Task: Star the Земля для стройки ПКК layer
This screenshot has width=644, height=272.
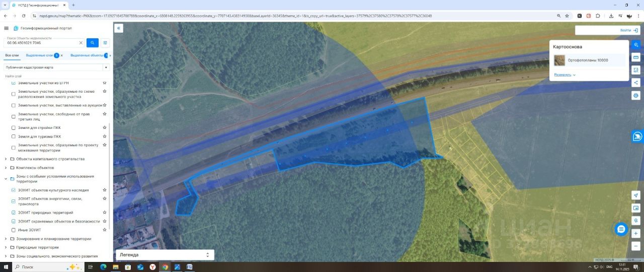Action: click(105, 127)
